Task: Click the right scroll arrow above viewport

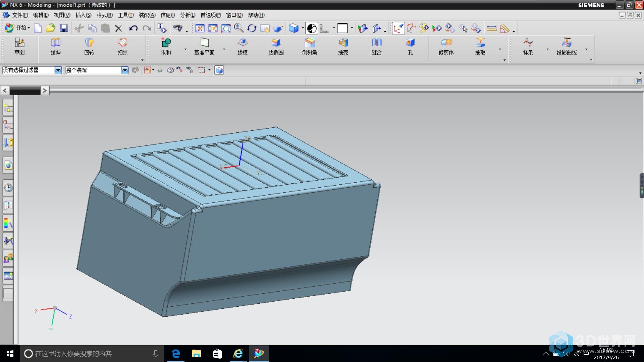Action: (45, 90)
